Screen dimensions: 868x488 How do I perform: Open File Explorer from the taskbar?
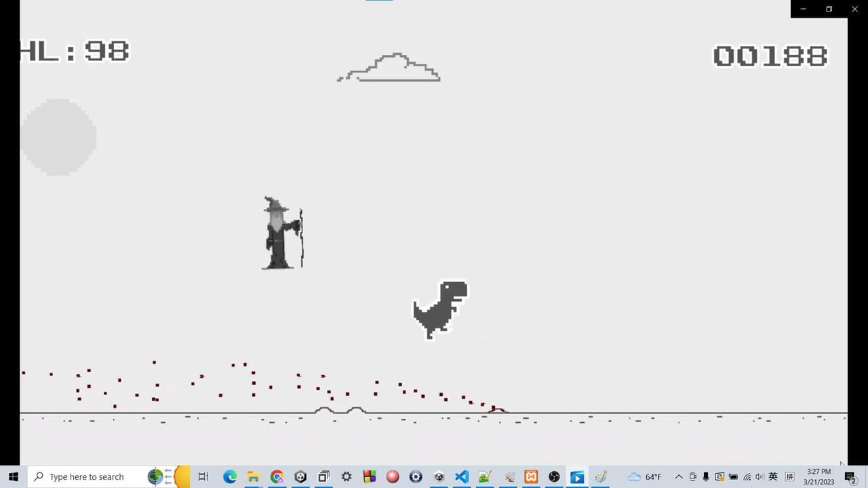253,476
